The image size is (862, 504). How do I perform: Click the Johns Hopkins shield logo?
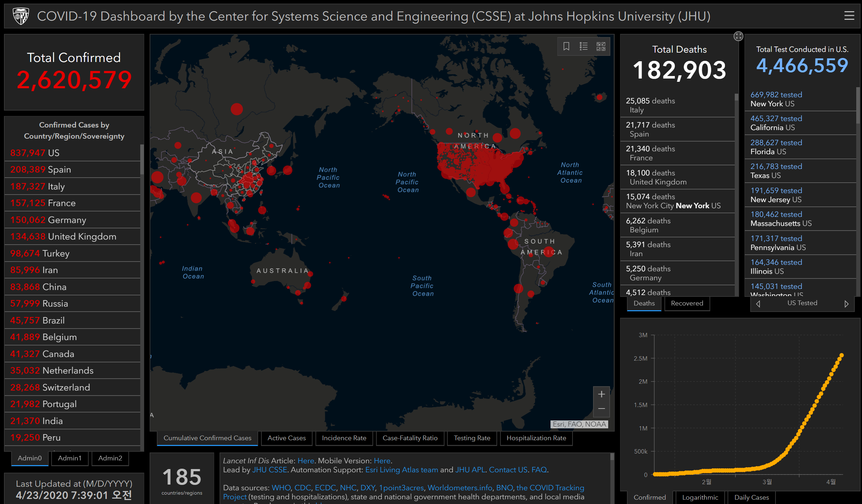point(21,16)
